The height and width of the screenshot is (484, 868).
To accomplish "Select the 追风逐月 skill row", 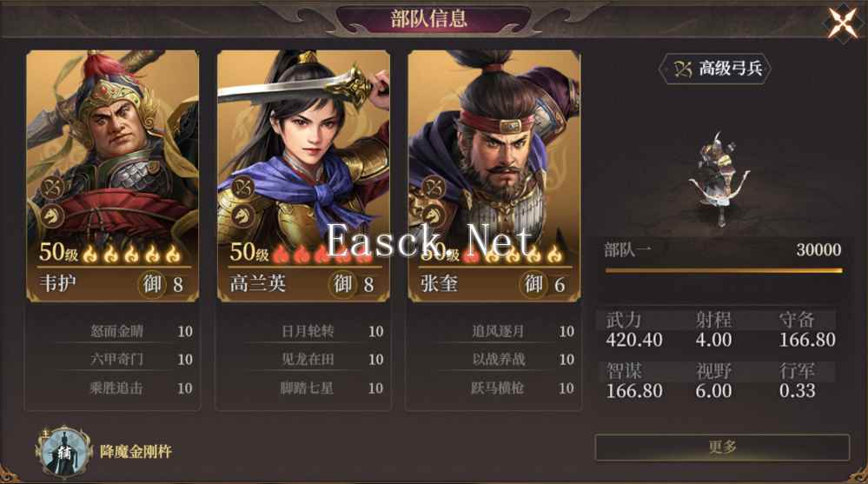I will coord(494,331).
